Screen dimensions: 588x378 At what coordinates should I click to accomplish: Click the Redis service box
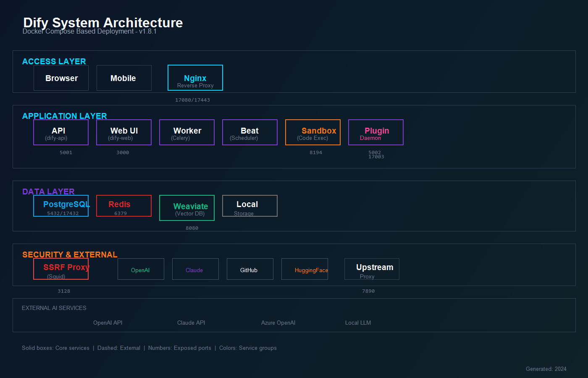[x=123, y=205]
